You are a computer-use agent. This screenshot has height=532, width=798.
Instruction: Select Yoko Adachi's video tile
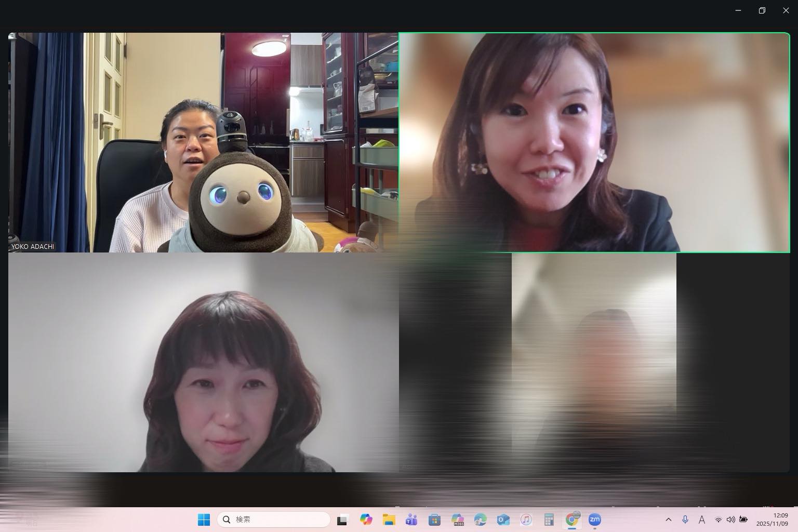203,142
